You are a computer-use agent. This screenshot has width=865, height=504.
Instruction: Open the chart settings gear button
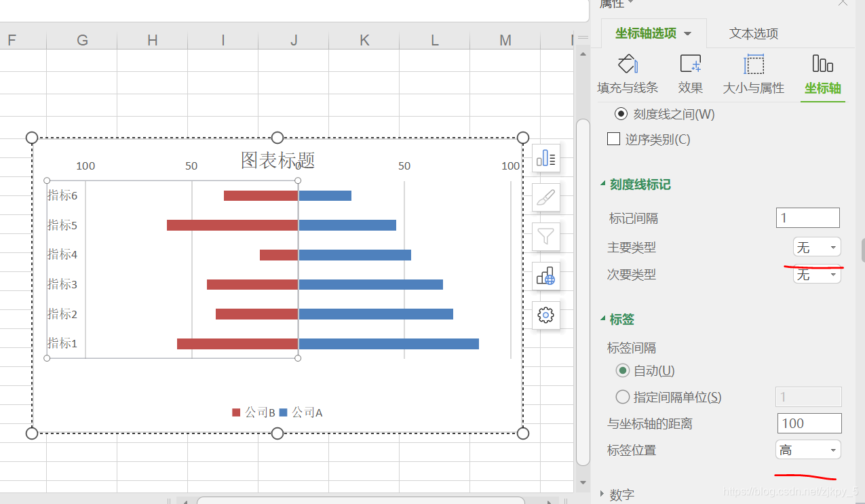(546, 315)
